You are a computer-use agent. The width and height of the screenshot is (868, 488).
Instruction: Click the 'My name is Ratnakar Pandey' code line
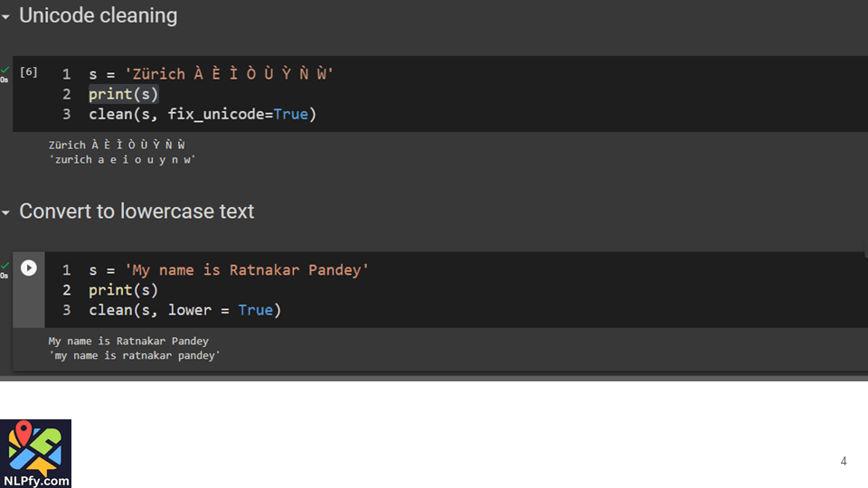coord(229,270)
